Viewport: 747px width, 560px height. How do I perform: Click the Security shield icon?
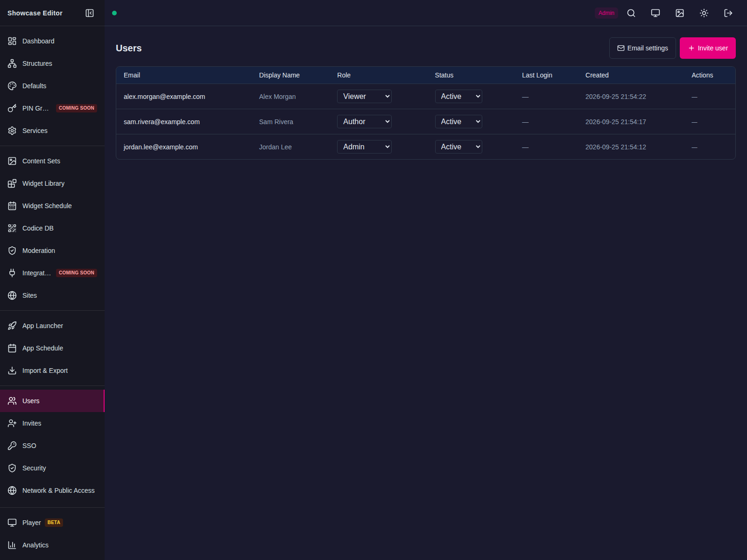[x=12, y=468]
